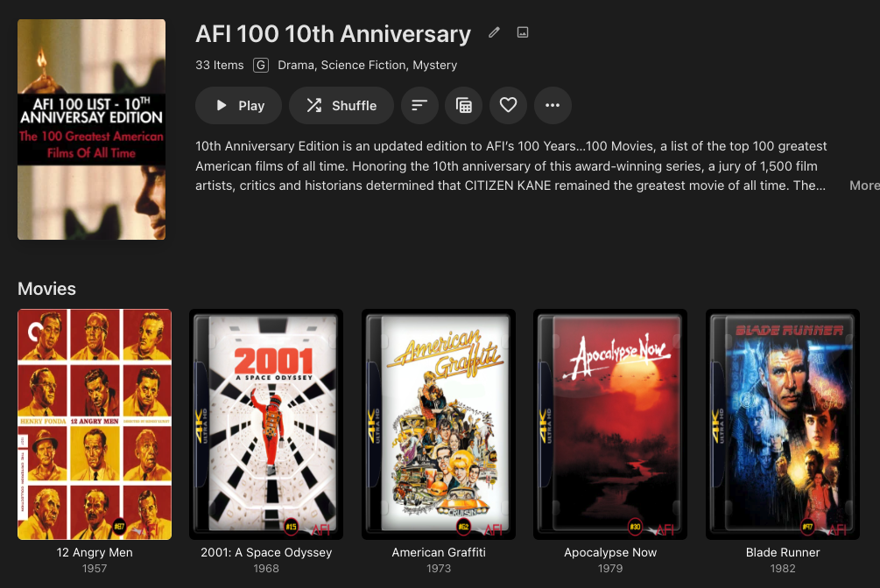Click the edit images icon beside the title
Image resolution: width=880 pixels, height=588 pixels.
tap(523, 32)
